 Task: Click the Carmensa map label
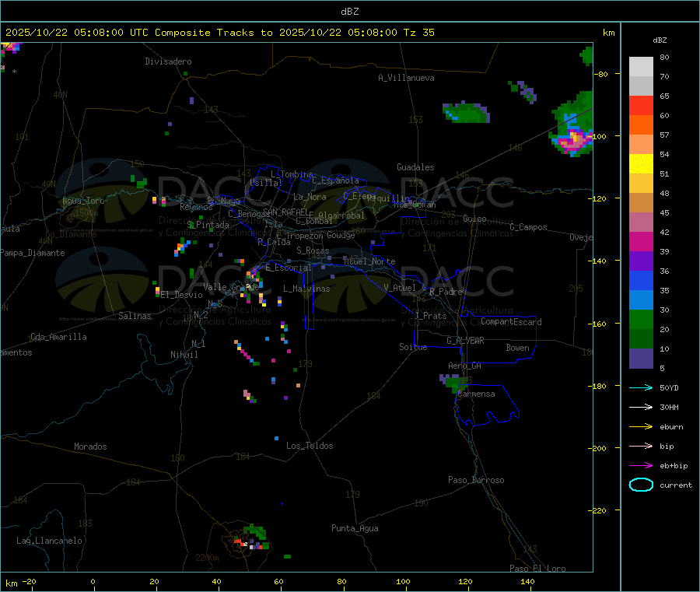point(476,394)
